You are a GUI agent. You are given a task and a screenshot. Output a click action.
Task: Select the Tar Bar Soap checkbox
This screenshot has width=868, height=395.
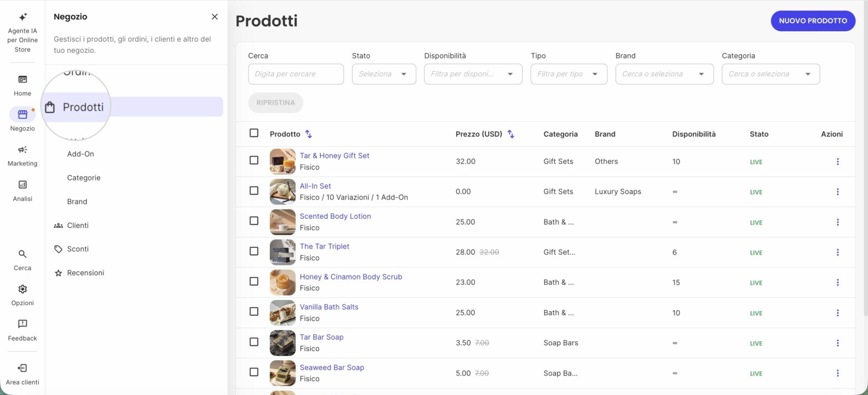(x=254, y=342)
